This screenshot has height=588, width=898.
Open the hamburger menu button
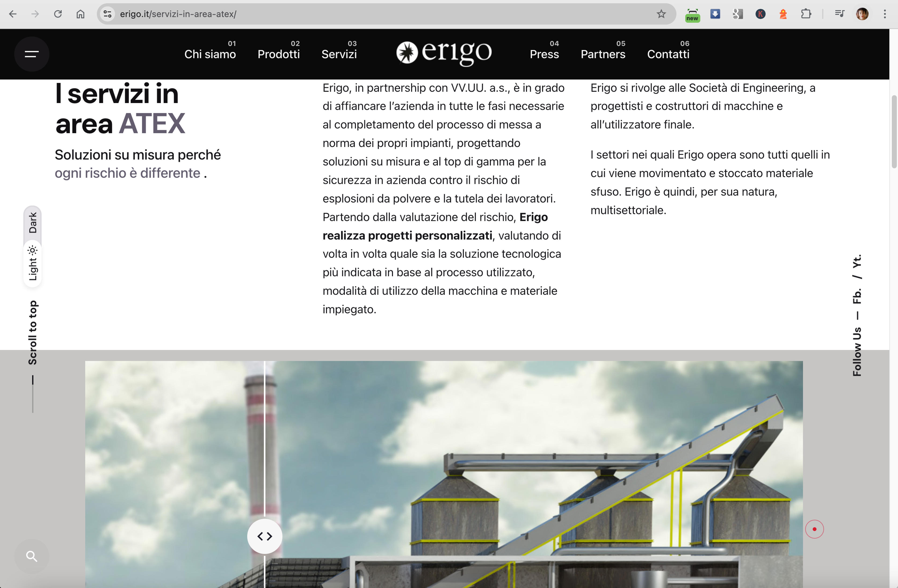click(32, 54)
